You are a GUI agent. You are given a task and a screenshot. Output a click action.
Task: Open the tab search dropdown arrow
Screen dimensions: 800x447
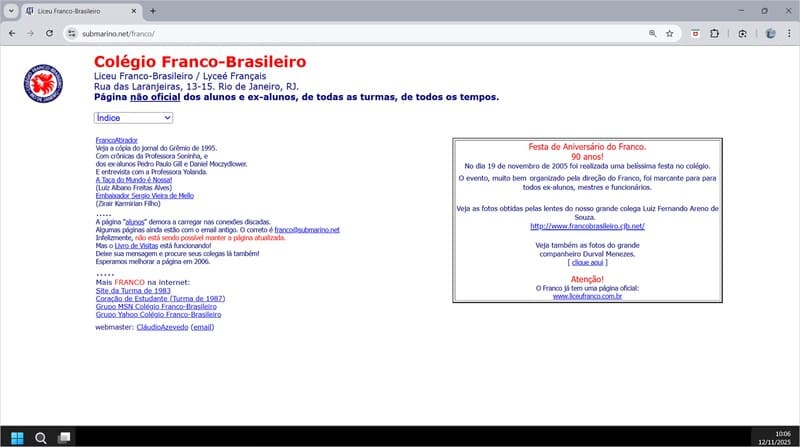[x=11, y=11]
